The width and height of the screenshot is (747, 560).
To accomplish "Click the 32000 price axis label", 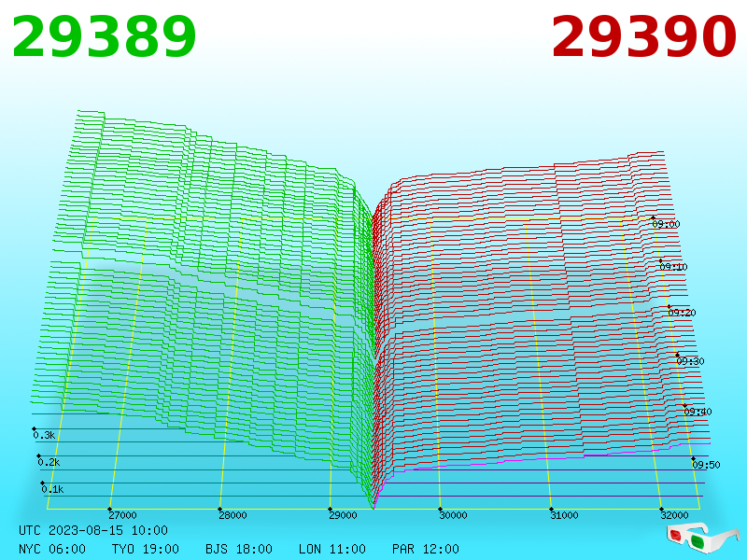I will tap(674, 515).
